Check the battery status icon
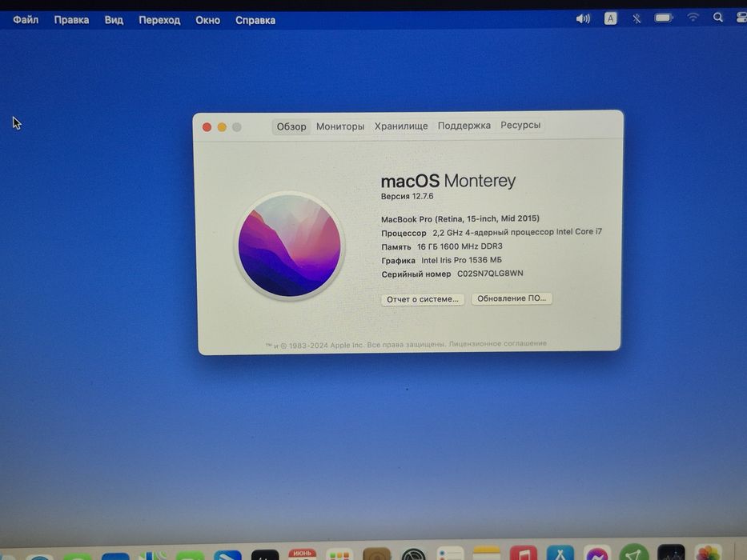Viewport: 747px width, 560px height. (663, 18)
